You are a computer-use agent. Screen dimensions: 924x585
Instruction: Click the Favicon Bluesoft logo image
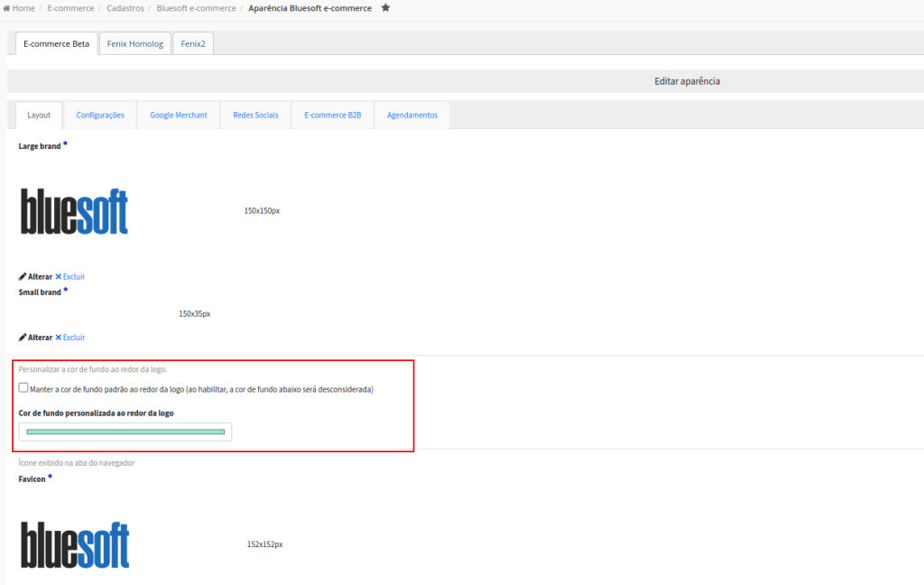click(74, 544)
